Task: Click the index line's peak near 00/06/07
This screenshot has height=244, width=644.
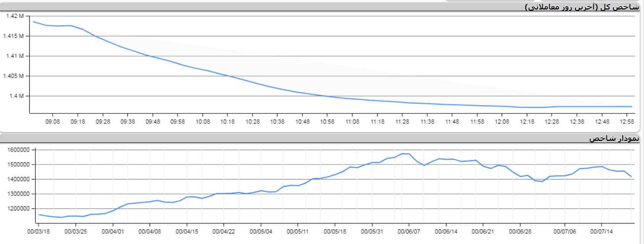Action: coord(402,154)
